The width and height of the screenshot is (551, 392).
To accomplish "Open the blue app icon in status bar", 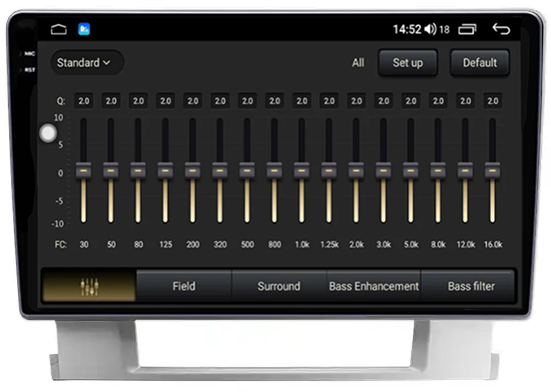I will [x=84, y=29].
